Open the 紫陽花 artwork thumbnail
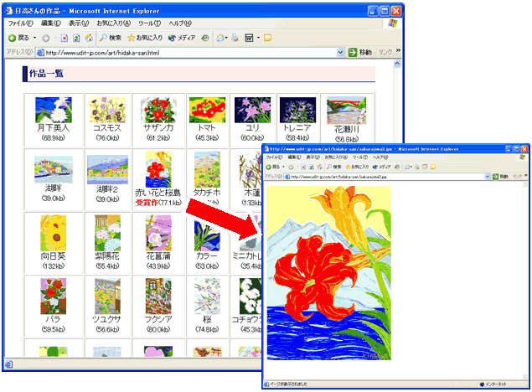Screen dimensions: 532x392 pos(107,233)
